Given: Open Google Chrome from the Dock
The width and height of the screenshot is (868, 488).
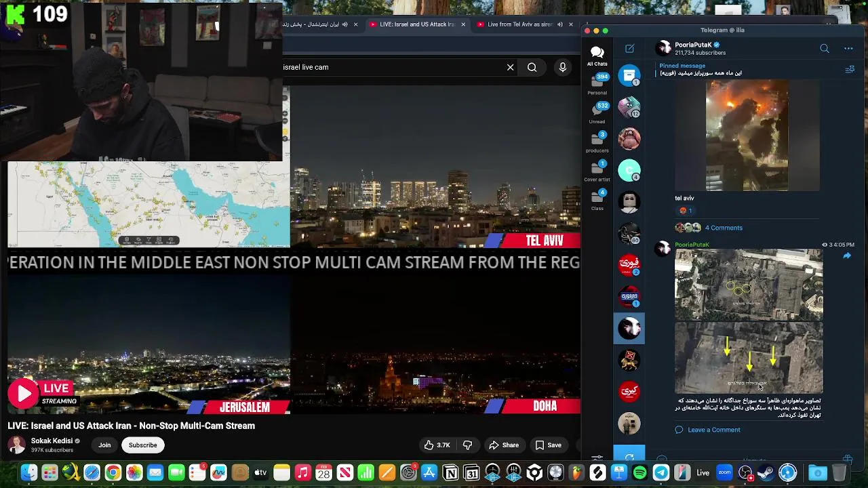Looking at the screenshot, I should click(113, 472).
